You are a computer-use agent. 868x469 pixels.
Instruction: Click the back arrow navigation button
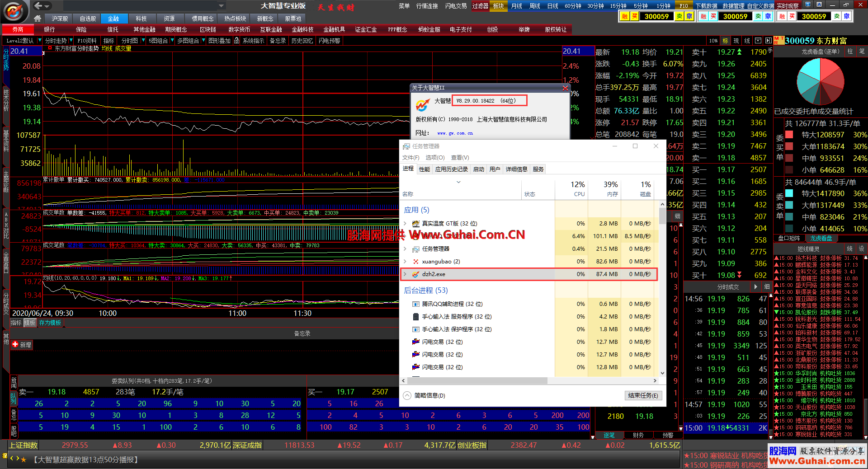38,6
